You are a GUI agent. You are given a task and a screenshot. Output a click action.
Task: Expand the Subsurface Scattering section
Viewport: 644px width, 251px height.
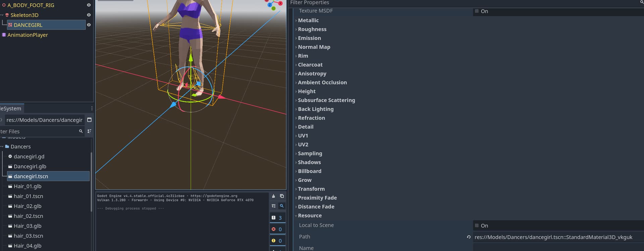(326, 100)
